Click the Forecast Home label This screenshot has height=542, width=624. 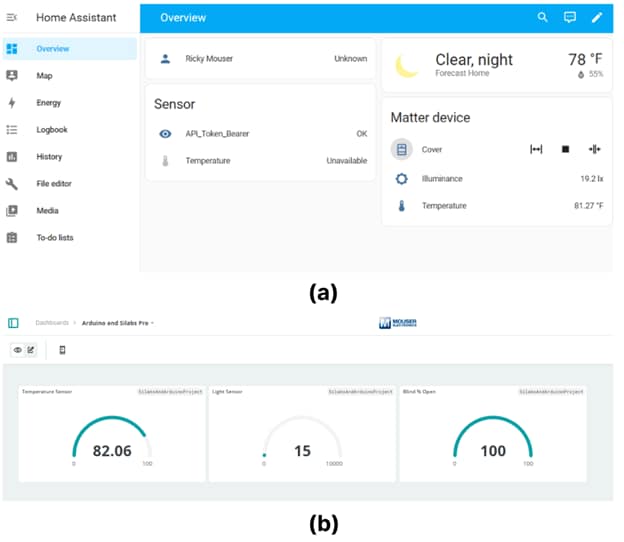462,73
